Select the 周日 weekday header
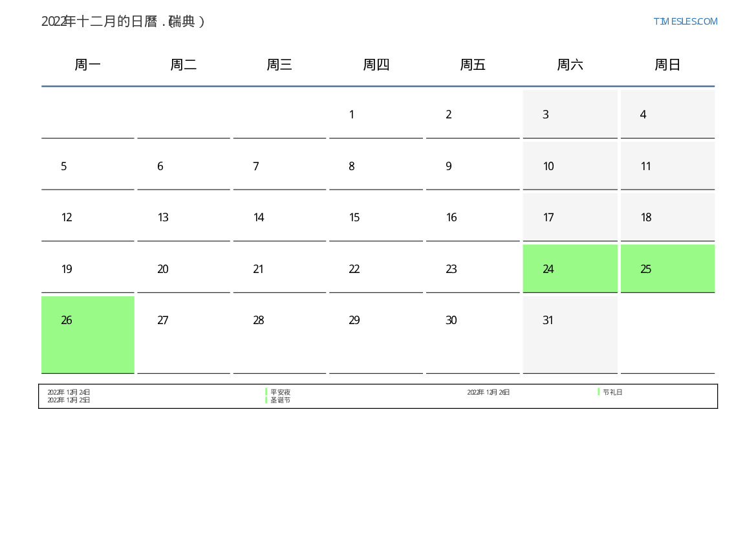The height and width of the screenshot is (535, 756). pyautogui.click(x=667, y=65)
